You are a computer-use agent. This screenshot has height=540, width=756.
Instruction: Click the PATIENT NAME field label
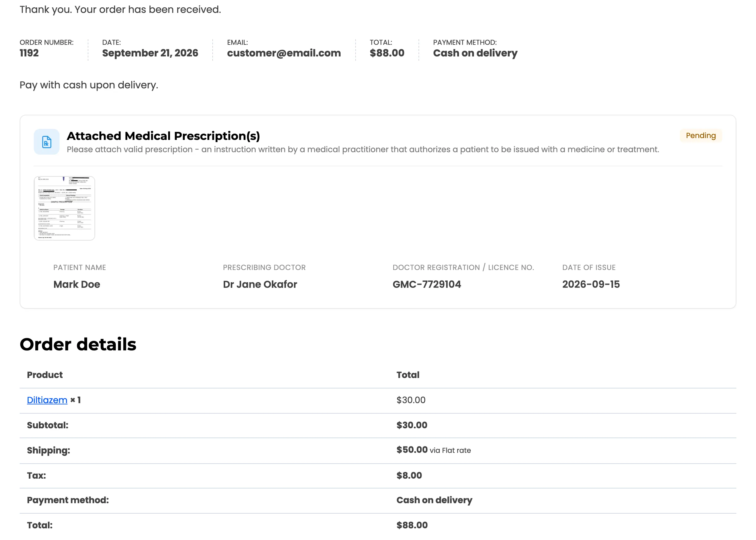[80, 268]
